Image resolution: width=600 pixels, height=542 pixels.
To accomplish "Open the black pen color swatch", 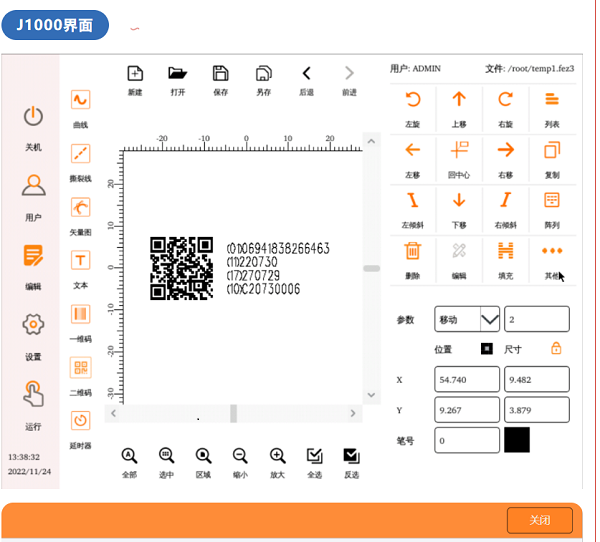I will [517, 440].
